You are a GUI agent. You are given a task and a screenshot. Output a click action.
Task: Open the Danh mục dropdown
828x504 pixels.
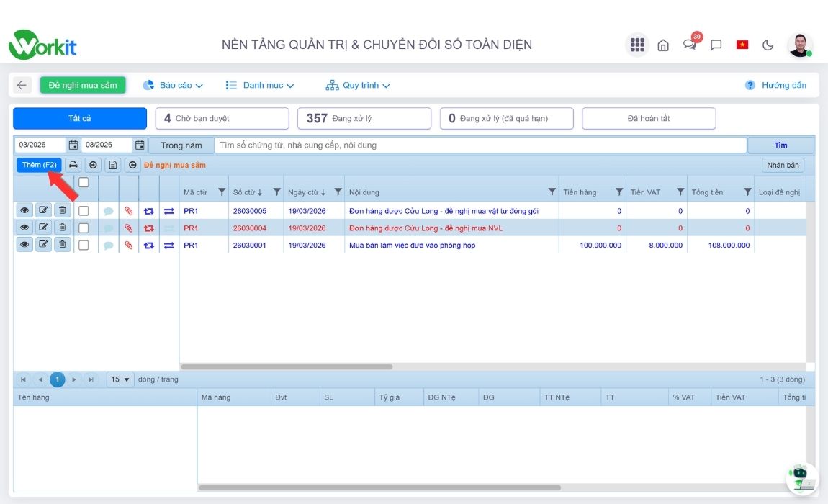(x=260, y=85)
